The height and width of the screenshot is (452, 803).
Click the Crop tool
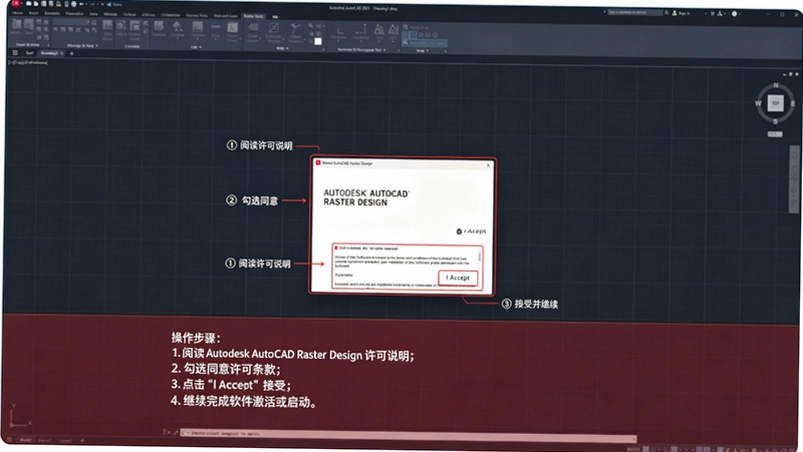click(x=216, y=30)
